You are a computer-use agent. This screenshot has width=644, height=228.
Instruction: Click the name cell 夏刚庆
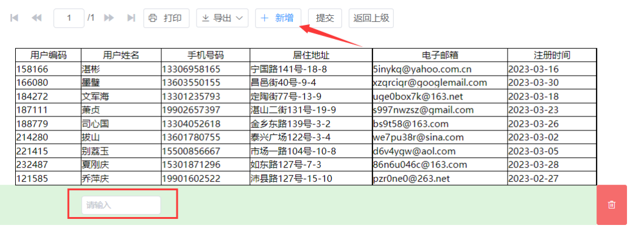point(121,165)
